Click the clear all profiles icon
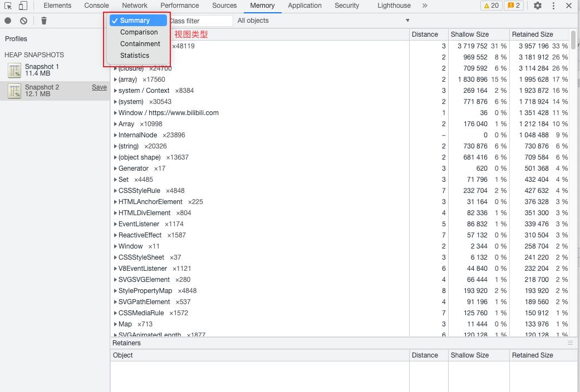This screenshot has width=580, height=392. pyautogui.click(x=23, y=21)
